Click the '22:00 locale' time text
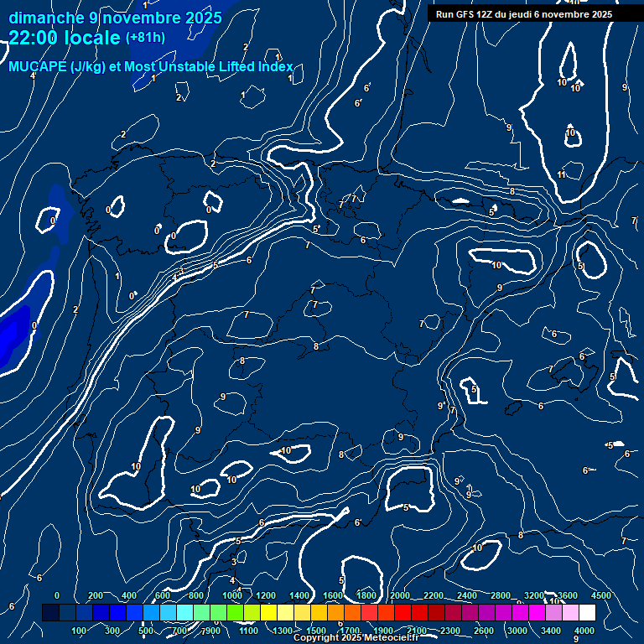Image resolution: width=644 pixels, height=644 pixels. coord(65,38)
